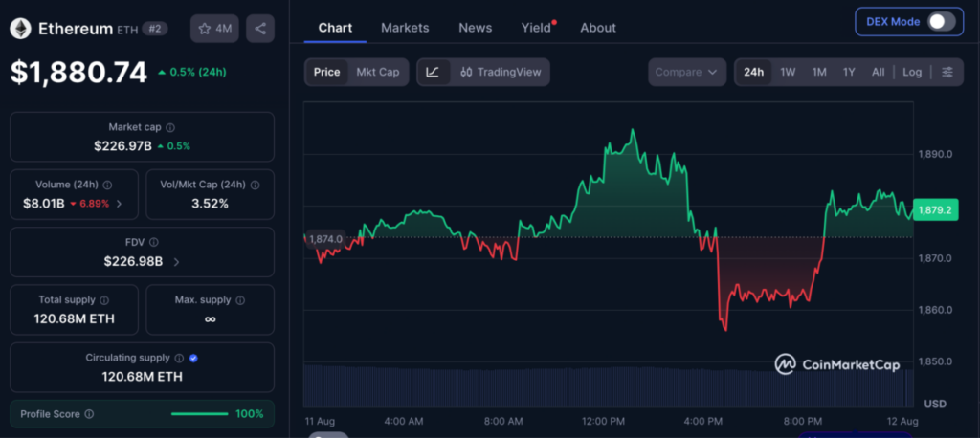
Task: Click the 1,874.0 open price marker
Action: point(325,239)
